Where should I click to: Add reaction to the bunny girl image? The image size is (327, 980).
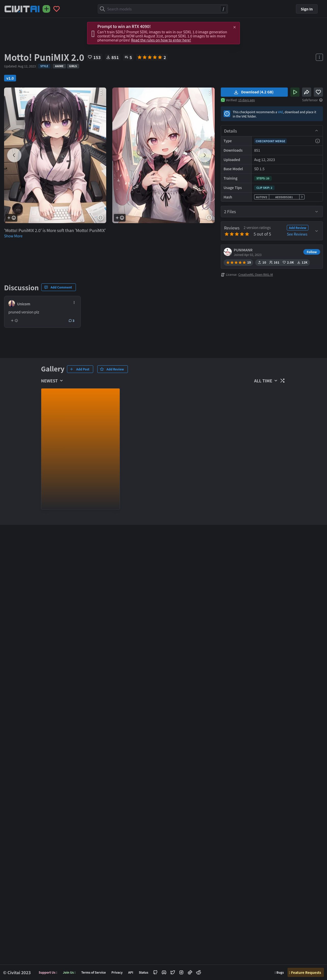tap(119, 218)
